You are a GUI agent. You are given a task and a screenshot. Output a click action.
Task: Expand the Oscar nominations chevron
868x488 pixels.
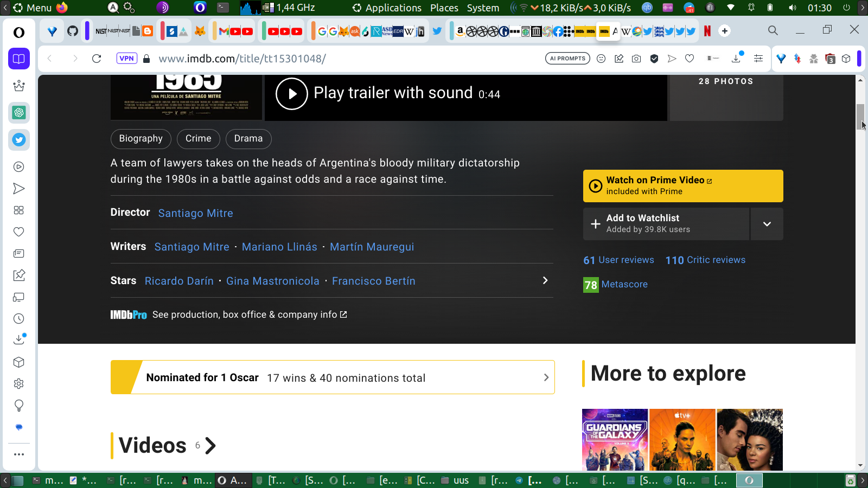point(546,377)
